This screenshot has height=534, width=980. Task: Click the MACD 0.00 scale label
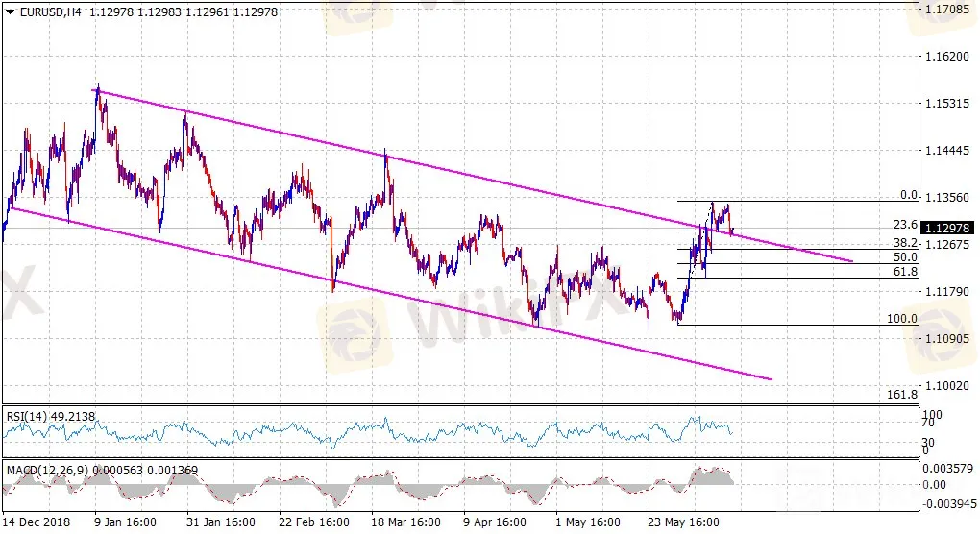pos(935,485)
